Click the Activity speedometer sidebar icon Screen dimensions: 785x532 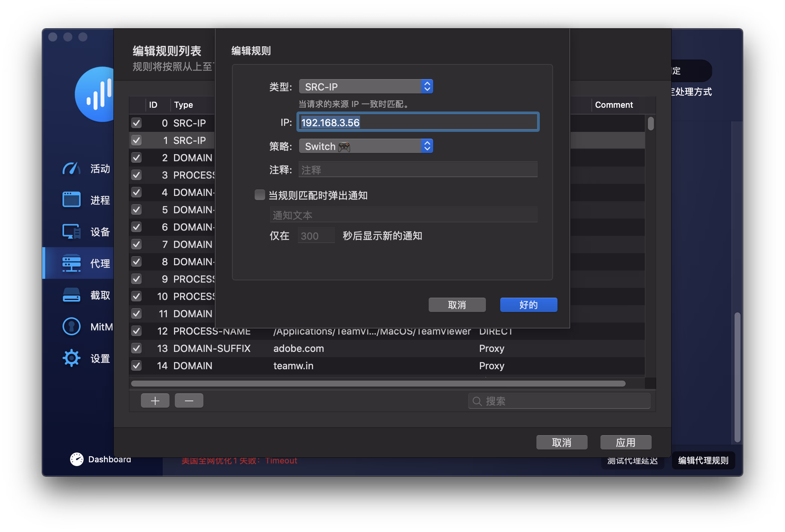coord(72,168)
